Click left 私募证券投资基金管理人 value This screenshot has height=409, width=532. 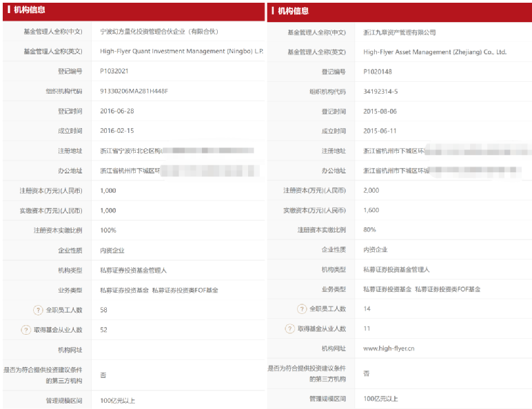coord(133,271)
